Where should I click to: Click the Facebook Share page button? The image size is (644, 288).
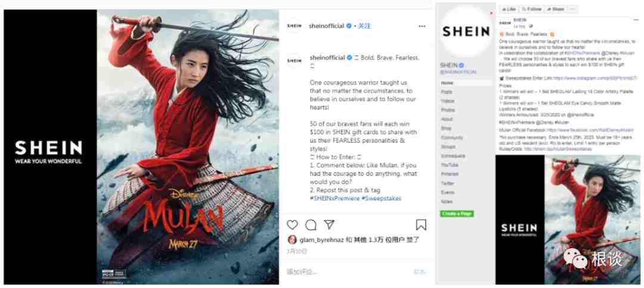(x=555, y=8)
